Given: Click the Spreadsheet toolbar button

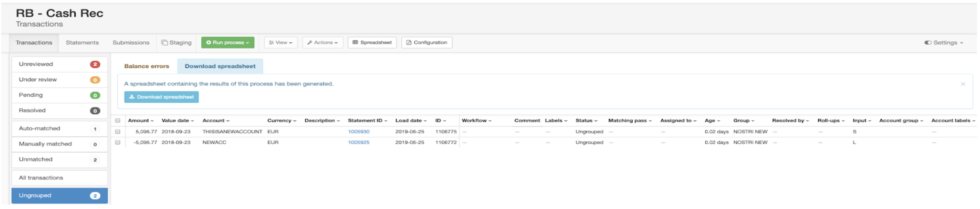Looking at the screenshot, I should pos(372,43).
